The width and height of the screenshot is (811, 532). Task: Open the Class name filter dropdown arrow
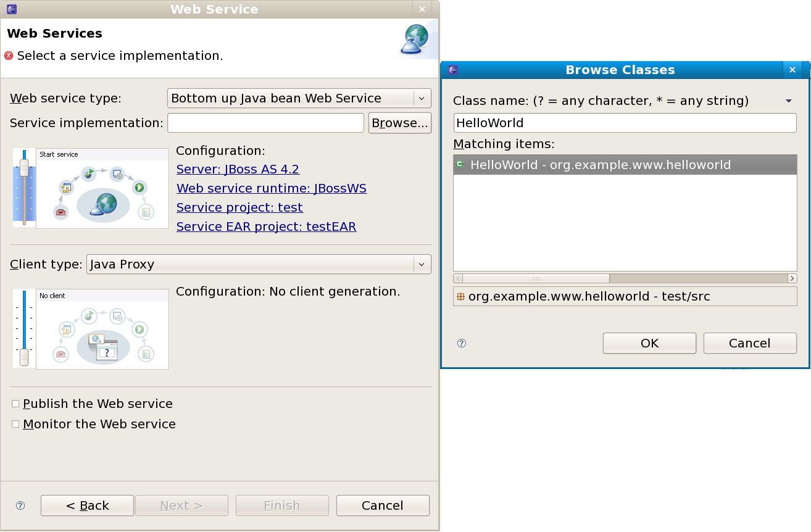789,100
